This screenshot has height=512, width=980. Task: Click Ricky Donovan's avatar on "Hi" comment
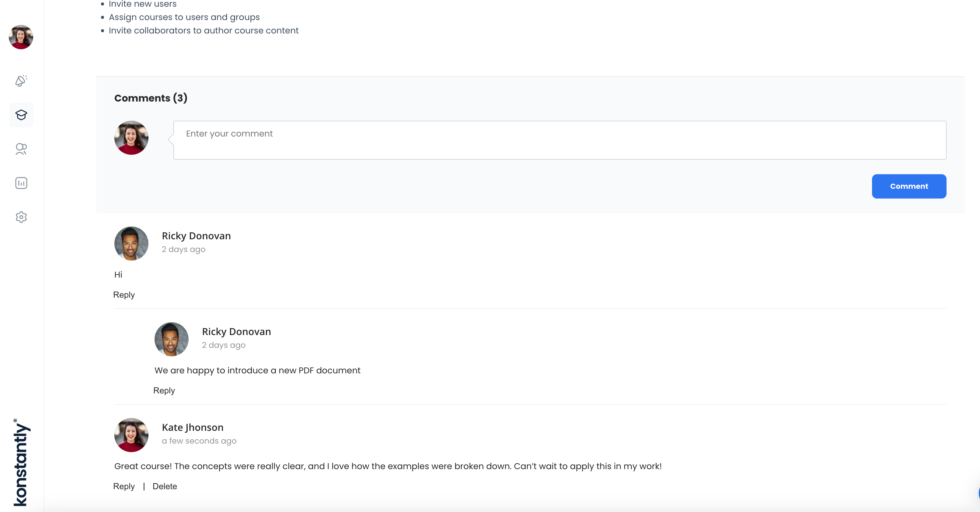(x=131, y=244)
